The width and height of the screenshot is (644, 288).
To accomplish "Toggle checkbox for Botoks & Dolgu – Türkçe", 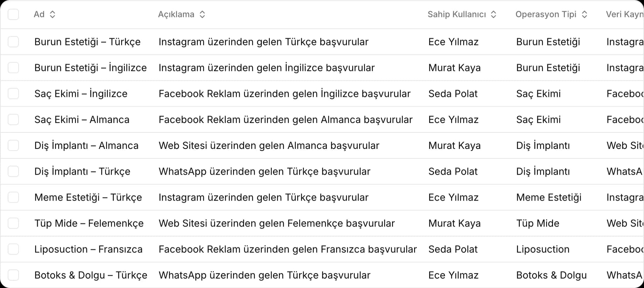I will pyautogui.click(x=13, y=275).
